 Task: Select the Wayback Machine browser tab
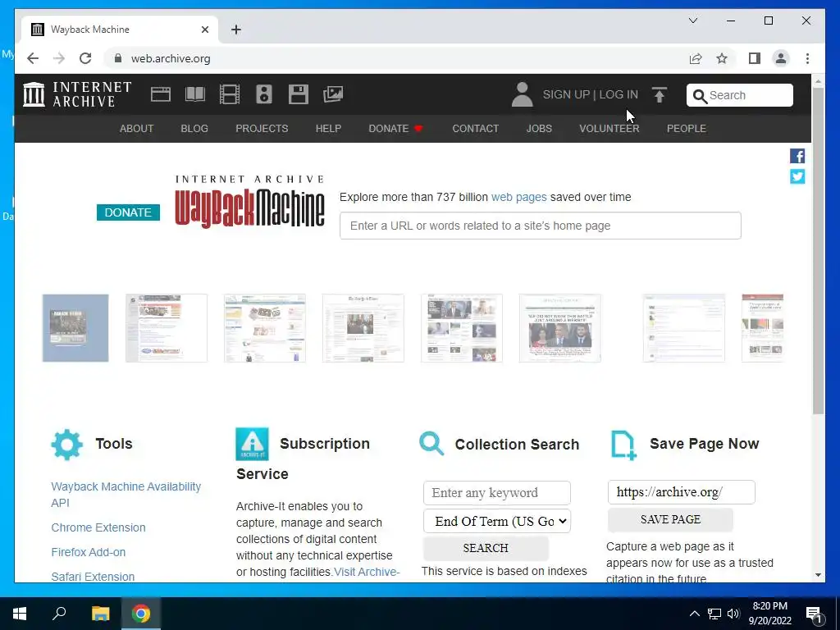pos(120,30)
